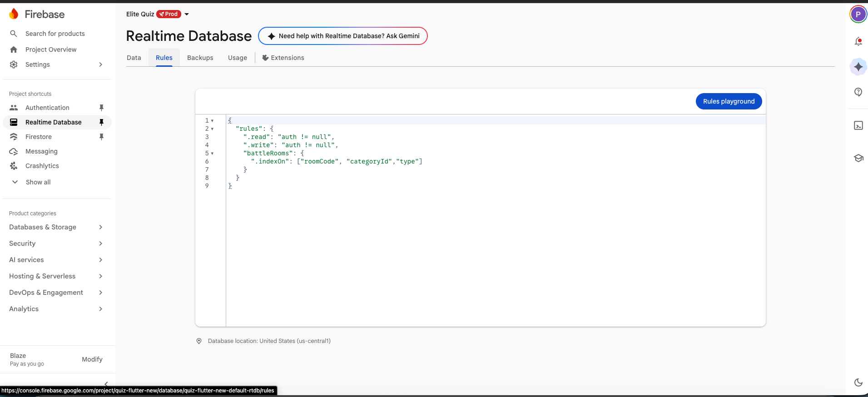Select the Rules tab
Image resolution: width=868 pixels, height=397 pixels.
164,58
